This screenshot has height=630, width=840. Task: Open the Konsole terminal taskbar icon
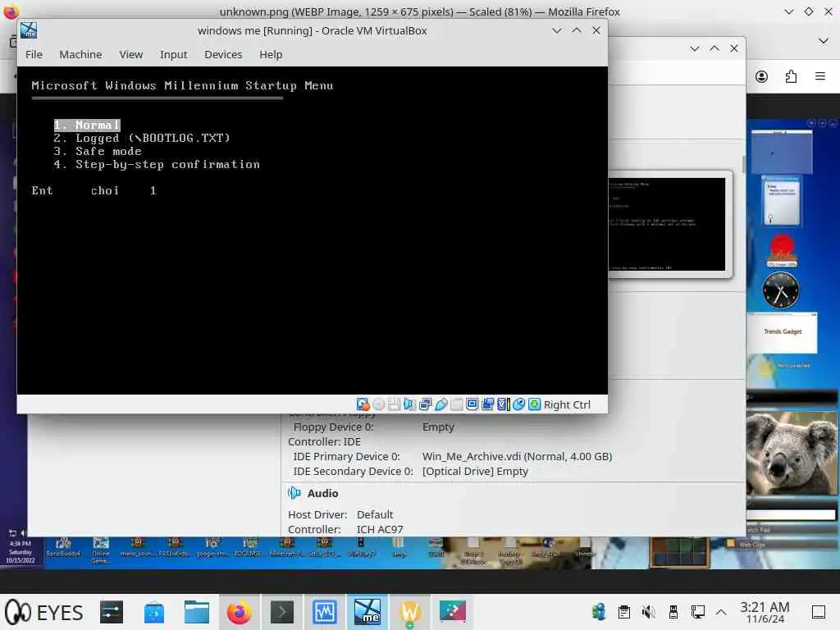click(282, 612)
